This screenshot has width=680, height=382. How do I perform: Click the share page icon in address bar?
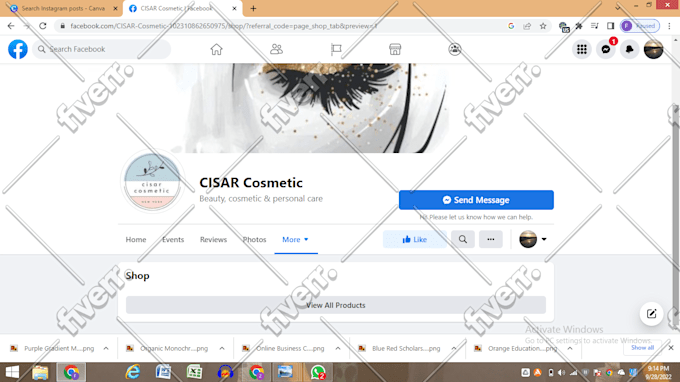tap(527, 26)
